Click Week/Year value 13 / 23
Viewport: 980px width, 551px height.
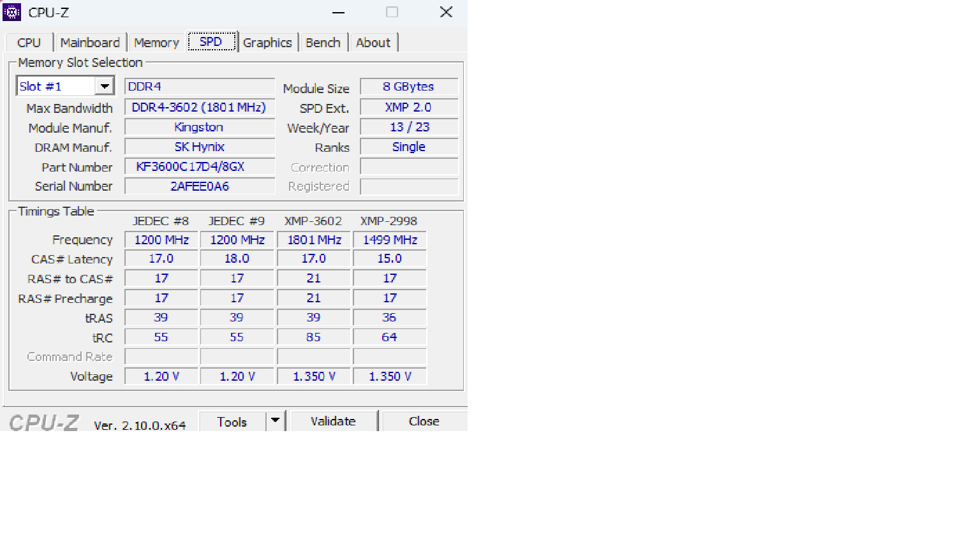click(x=409, y=127)
